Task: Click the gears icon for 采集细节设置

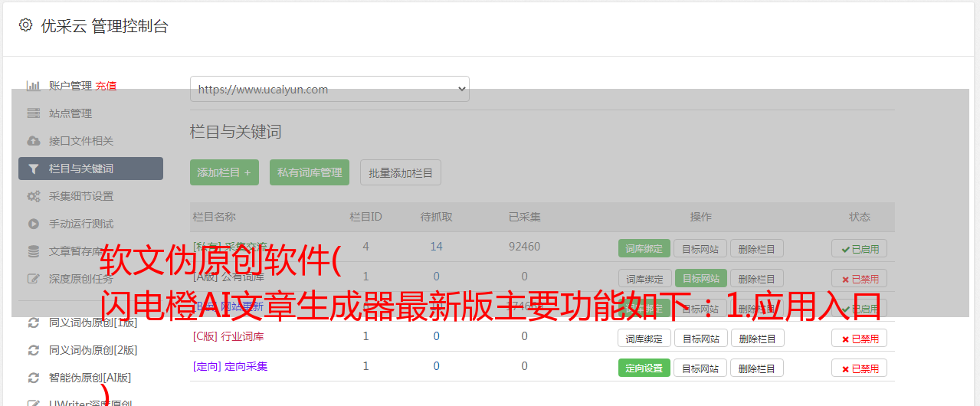Action: (x=34, y=196)
